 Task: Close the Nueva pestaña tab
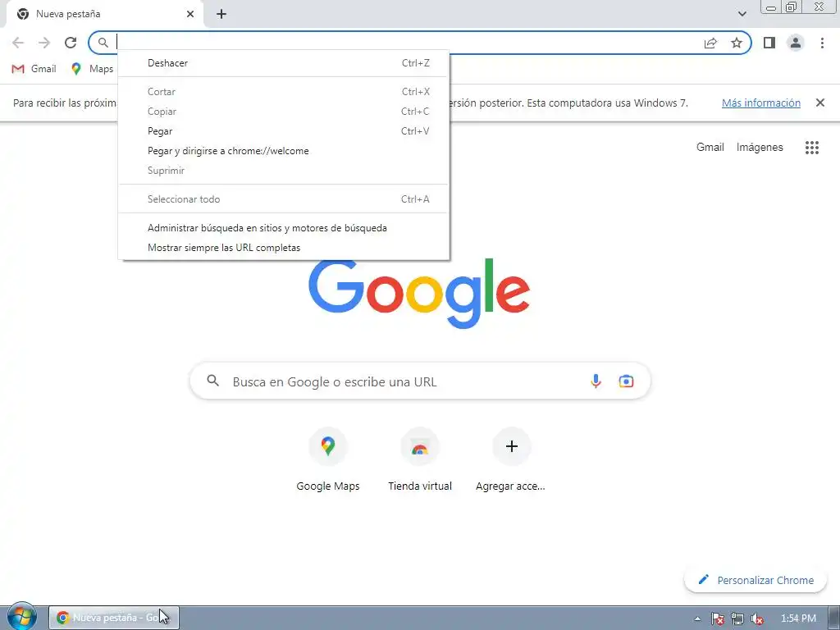190,14
